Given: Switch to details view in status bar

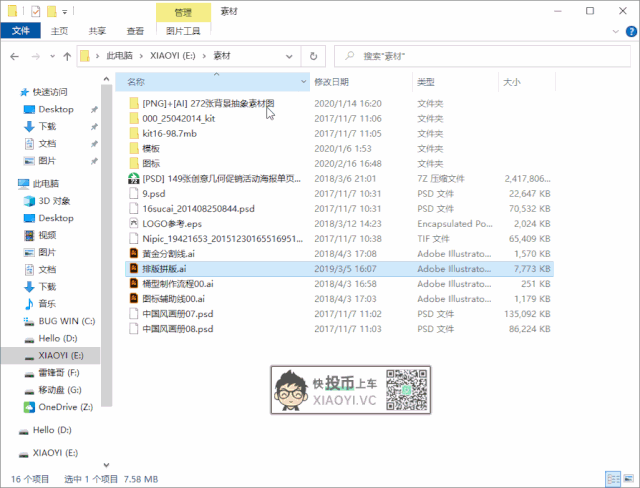Looking at the screenshot, I should point(613,479).
